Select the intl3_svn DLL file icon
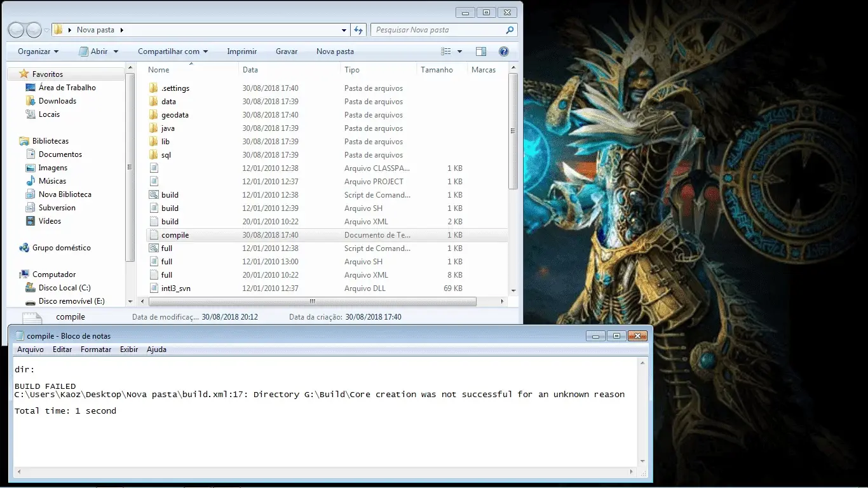 pos(153,288)
